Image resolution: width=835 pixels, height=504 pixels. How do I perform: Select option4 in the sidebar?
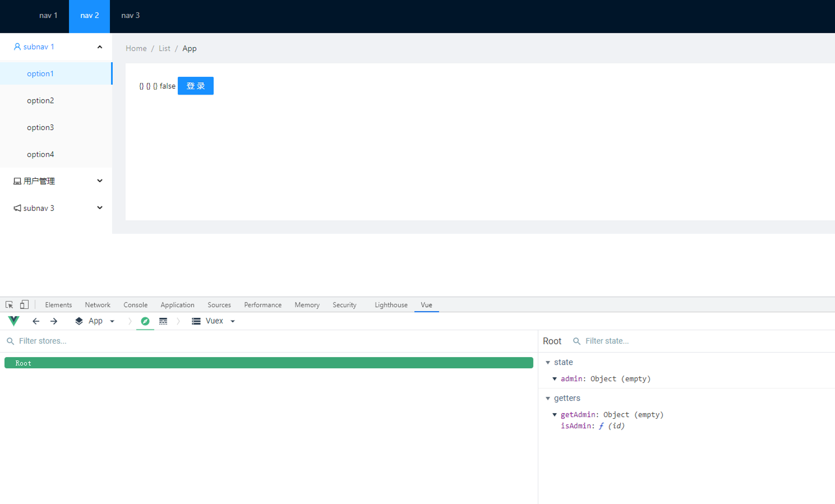pyautogui.click(x=56, y=154)
